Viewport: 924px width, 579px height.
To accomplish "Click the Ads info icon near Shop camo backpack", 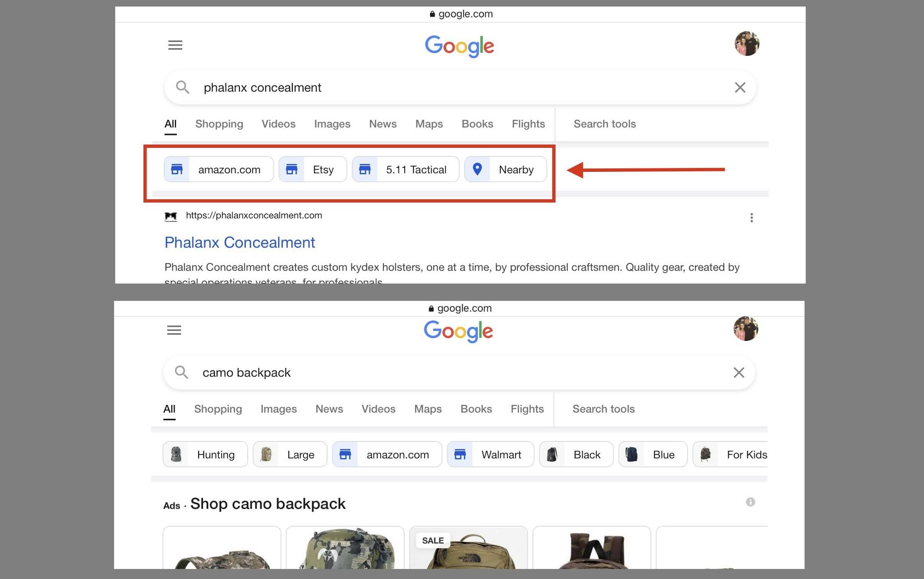I will (x=750, y=502).
